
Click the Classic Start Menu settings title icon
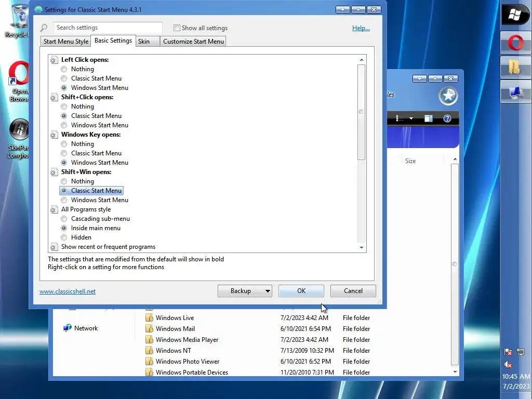coord(38,9)
